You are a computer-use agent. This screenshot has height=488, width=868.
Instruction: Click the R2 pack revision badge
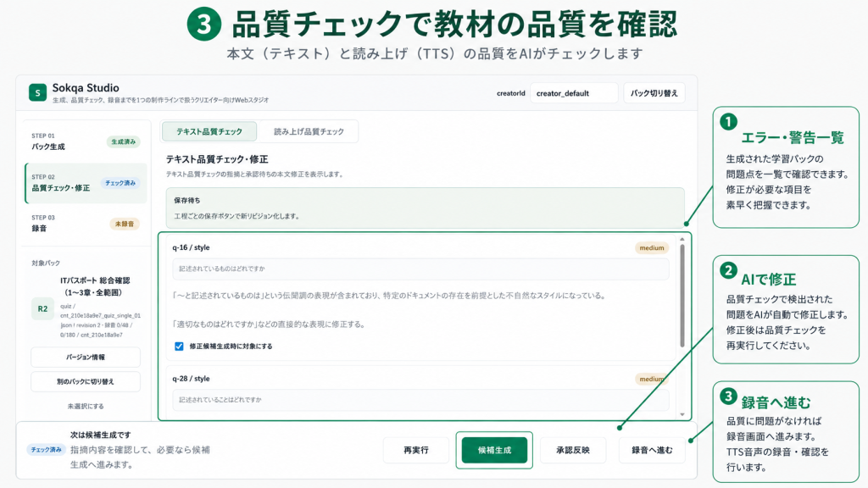point(42,308)
